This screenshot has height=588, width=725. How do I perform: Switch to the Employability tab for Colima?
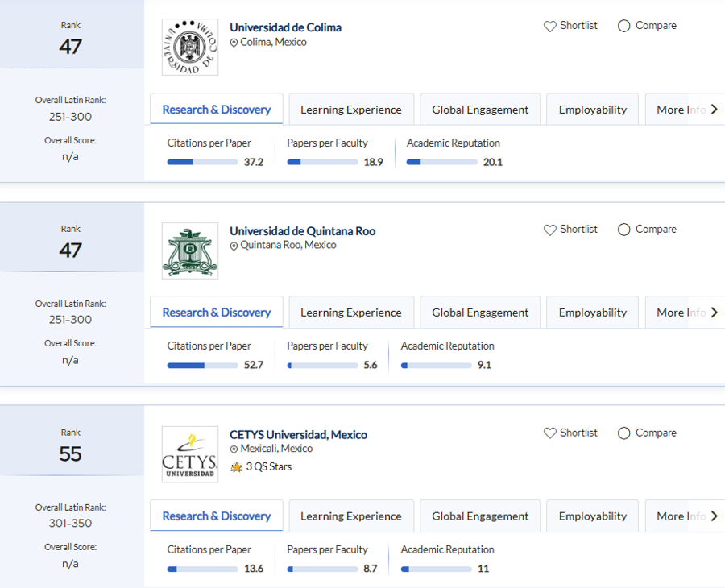click(592, 109)
